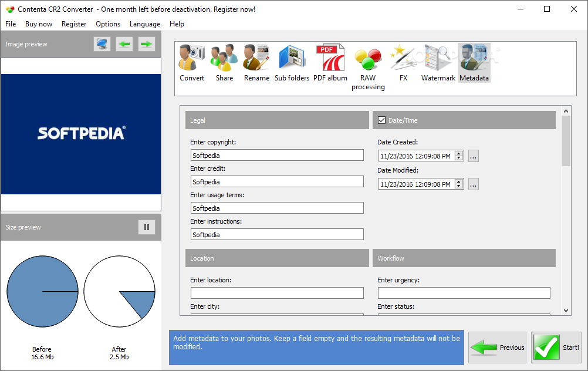This screenshot has width=588, height=371.
Task: Click the metadata panel scrollbar thumb
Action: click(x=566, y=141)
